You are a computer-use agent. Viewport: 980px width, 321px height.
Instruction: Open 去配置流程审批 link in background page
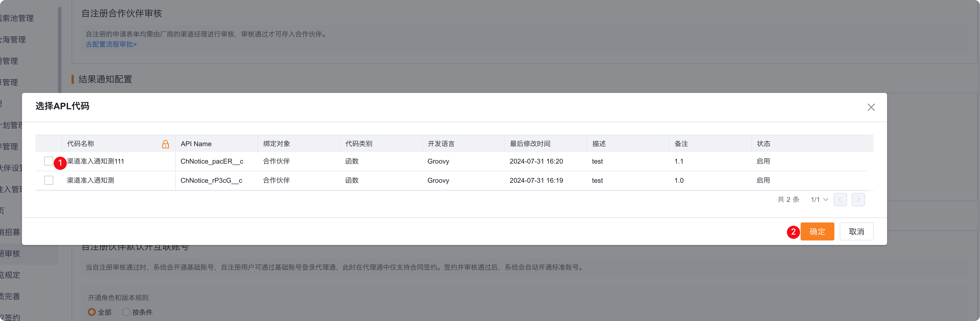click(x=111, y=44)
